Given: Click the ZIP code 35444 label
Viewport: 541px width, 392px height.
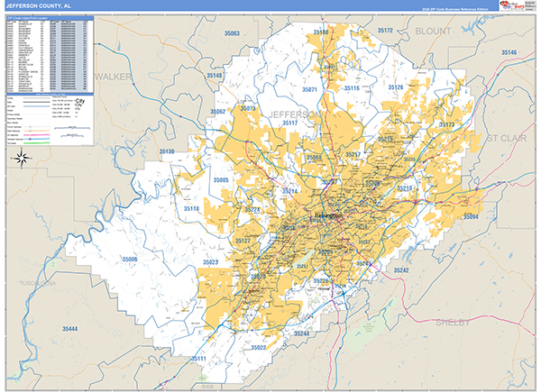Looking at the screenshot, I should click(69, 329).
